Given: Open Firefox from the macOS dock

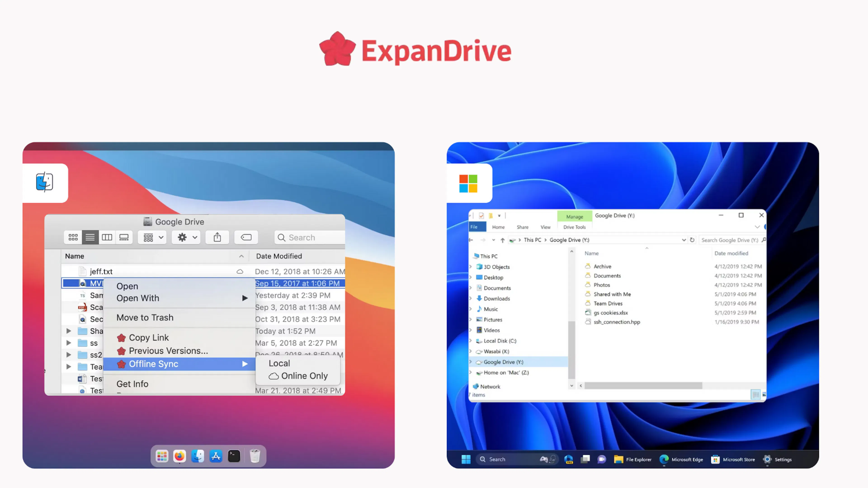Looking at the screenshot, I should click(x=179, y=456).
